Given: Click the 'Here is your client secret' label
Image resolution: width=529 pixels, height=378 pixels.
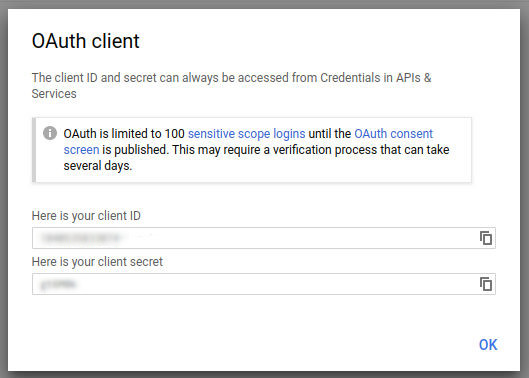Looking at the screenshot, I should (x=97, y=262).
